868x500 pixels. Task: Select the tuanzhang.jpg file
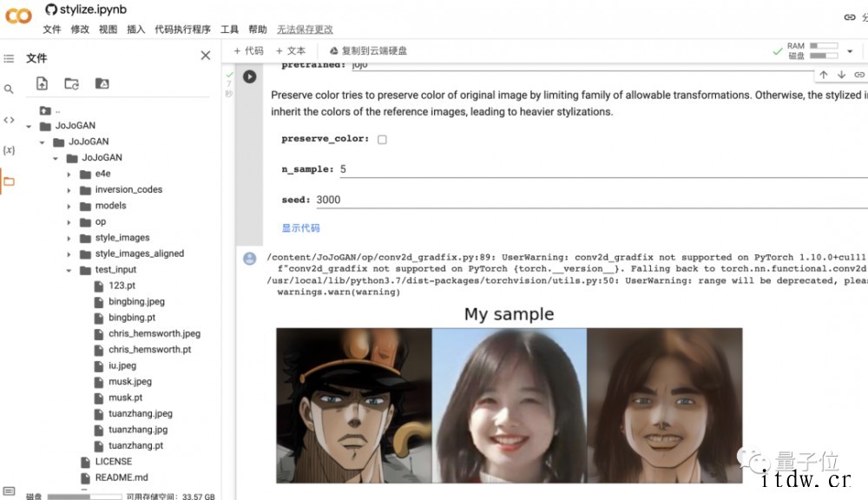pos(138,430)
